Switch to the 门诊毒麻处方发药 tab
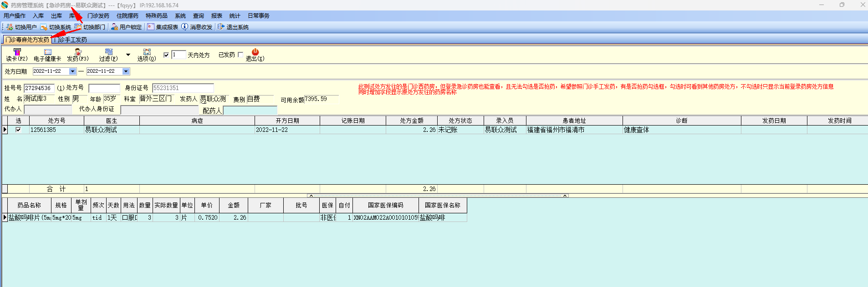This screenshot has width=868, height=287. (x=27, y=40)
